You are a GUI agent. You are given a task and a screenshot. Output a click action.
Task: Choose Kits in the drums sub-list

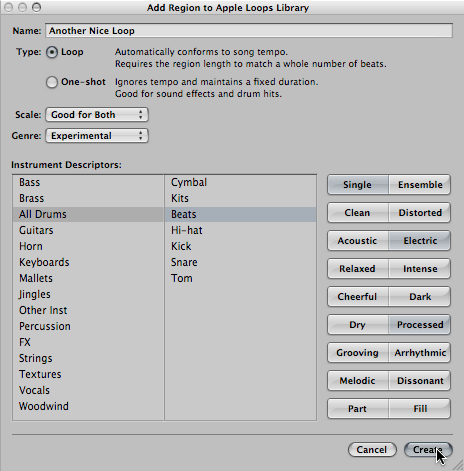(240, 198)
